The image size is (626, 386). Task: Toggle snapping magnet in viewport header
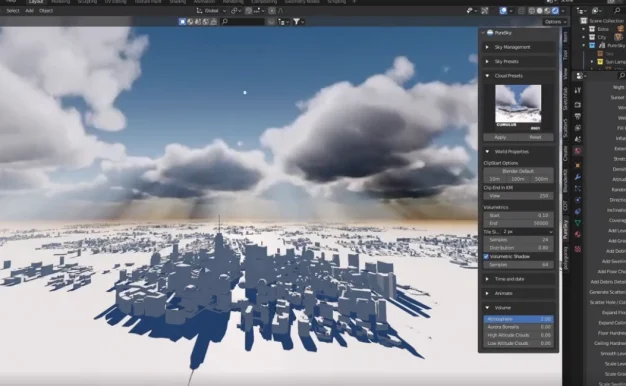[248, 11]
